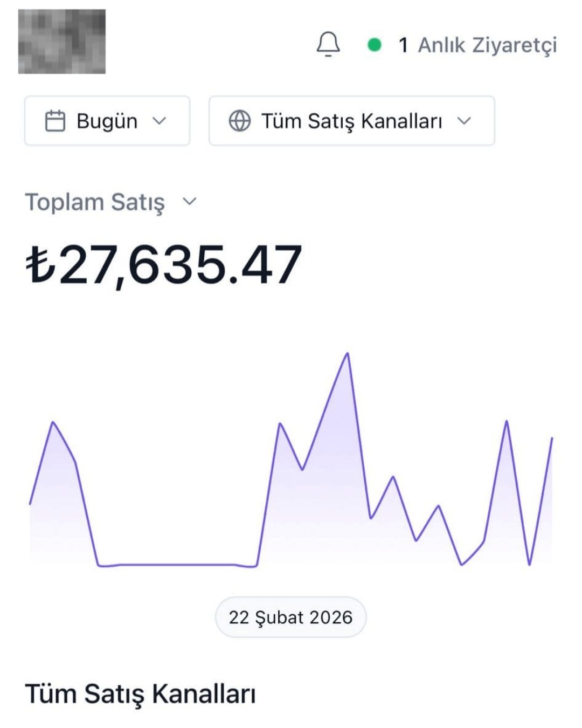
Task: Click the globe icon for sales channels
Action: pos(240,121)
